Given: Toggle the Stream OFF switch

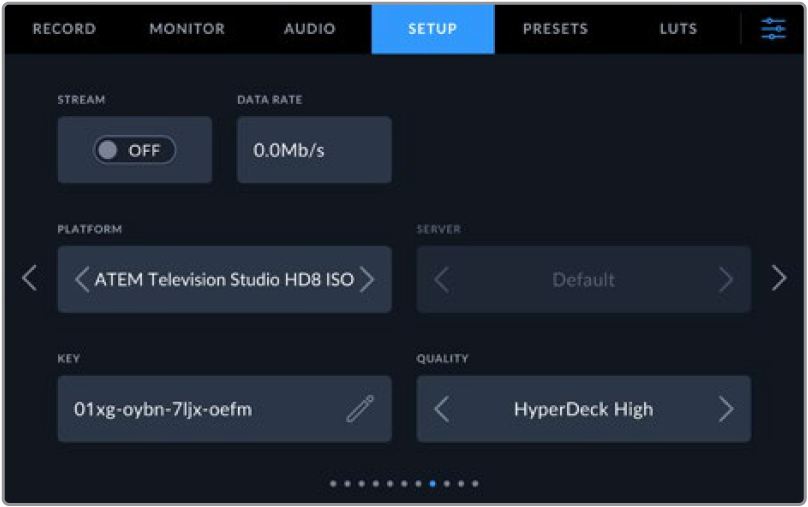Looking at the screenshot, I should pyautogui.click(x=134, y=150).
